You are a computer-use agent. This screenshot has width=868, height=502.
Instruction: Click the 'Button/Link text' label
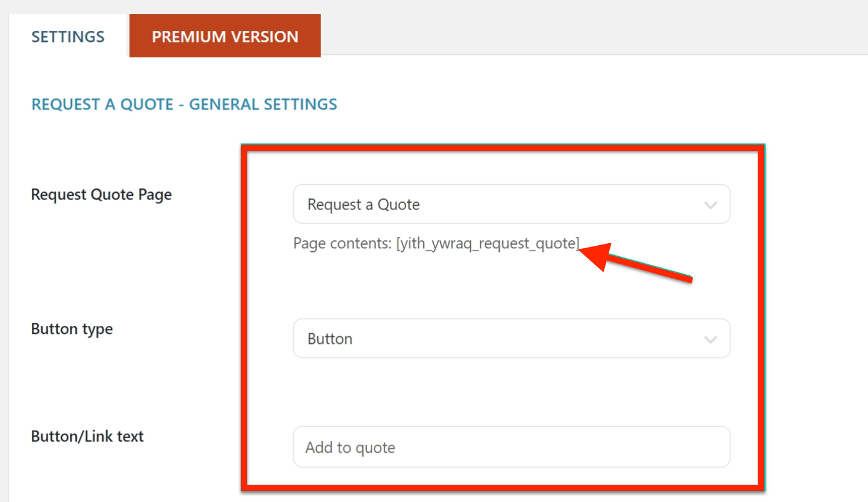(x=87, y=437)
